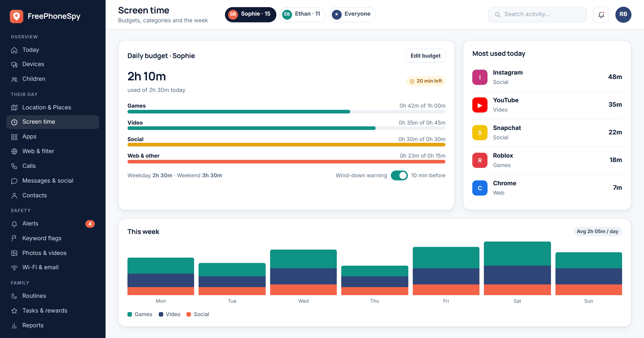The image size is (644, 338).
Task: Click the Snapchat 22m usage value
Action: 615,132
